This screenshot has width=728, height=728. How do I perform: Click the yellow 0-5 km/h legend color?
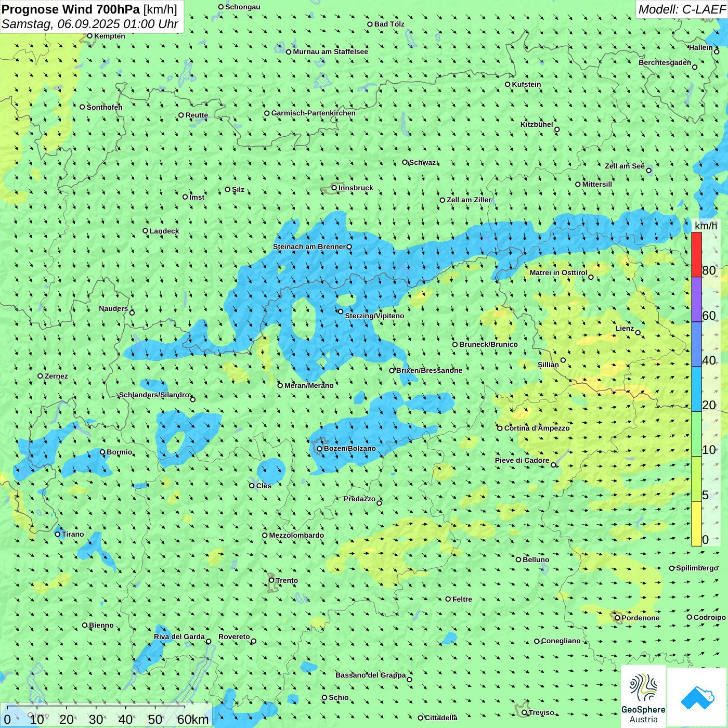coord(696,524)
